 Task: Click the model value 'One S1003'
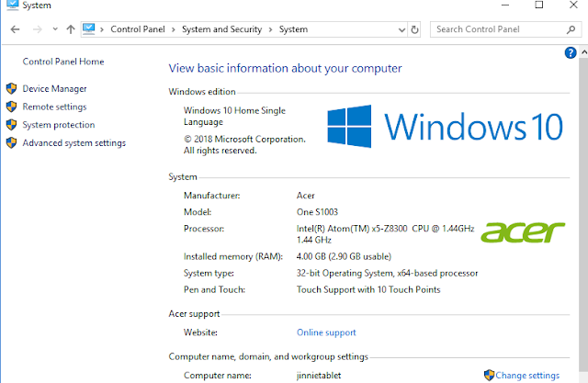(317, 212)
